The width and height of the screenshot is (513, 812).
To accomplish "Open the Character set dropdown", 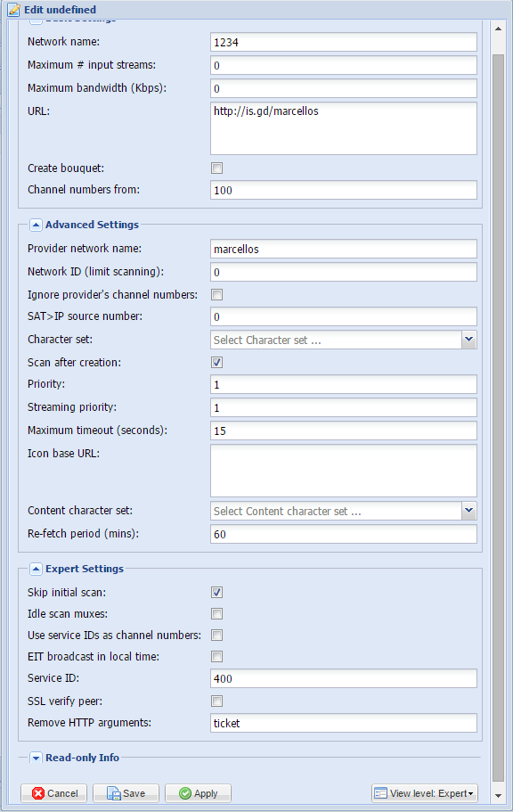I will (x=469, y=340).
